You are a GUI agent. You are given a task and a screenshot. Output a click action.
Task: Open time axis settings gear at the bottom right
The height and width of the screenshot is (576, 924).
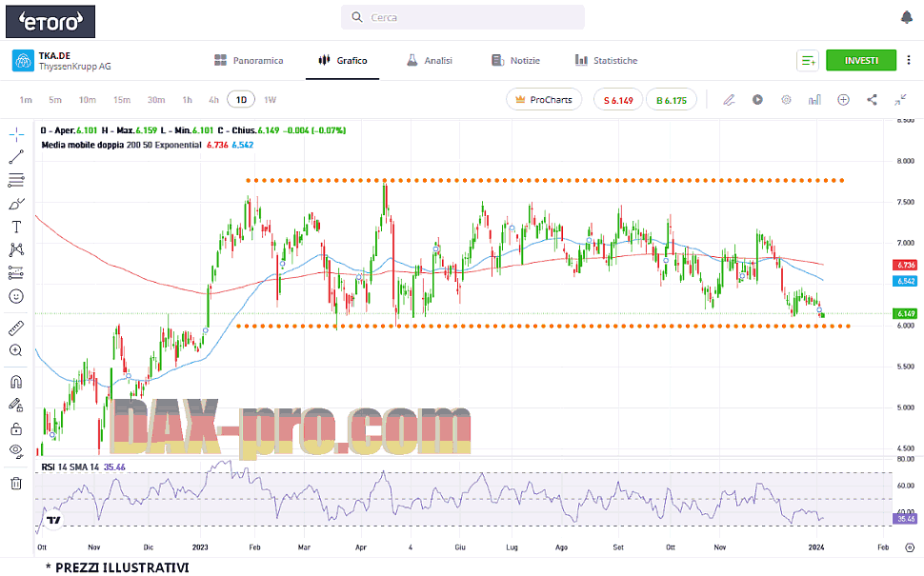tap(910, 547)
